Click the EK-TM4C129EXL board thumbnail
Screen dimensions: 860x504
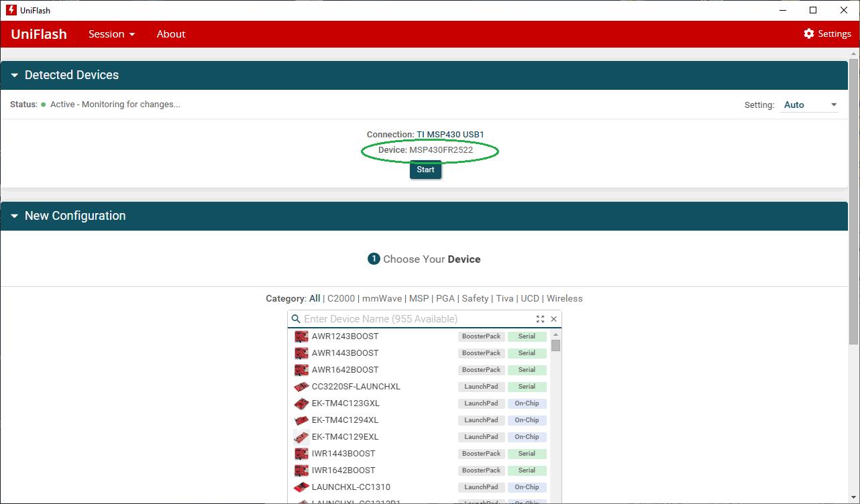301,437
